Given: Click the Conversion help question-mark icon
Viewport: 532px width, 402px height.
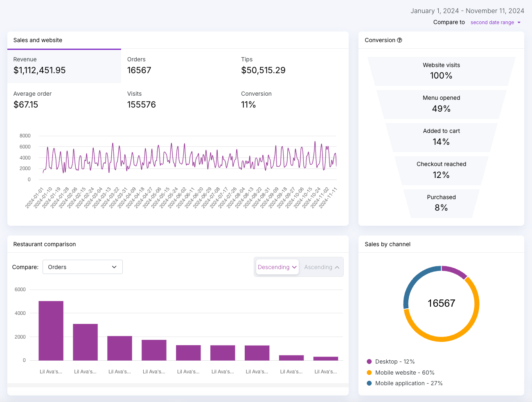Looking at the screenshot, I should click(400, 40).
